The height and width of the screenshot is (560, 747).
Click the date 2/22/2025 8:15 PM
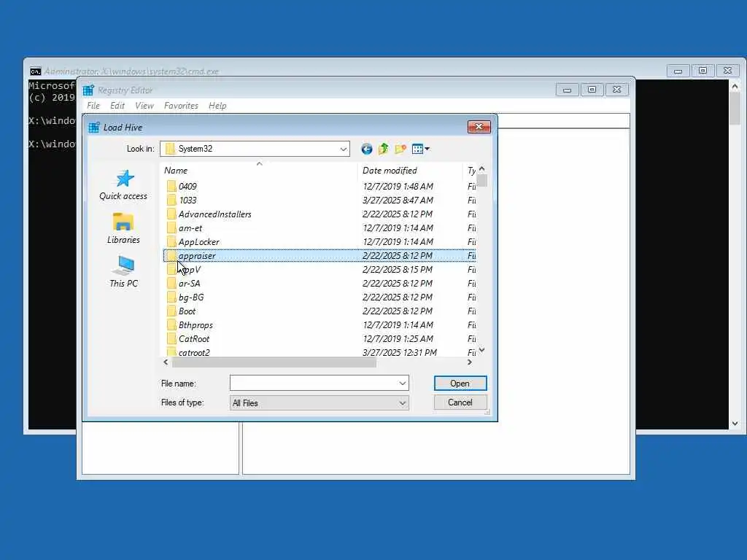[x=398, y=270]
